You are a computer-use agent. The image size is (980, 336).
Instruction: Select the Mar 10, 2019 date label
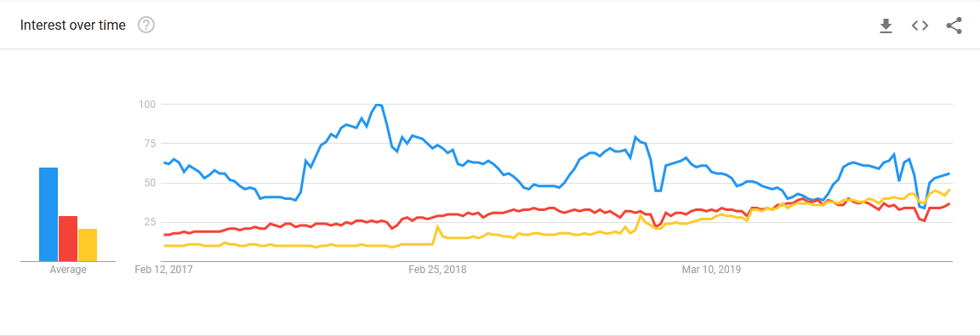click(x=710, y=270)
